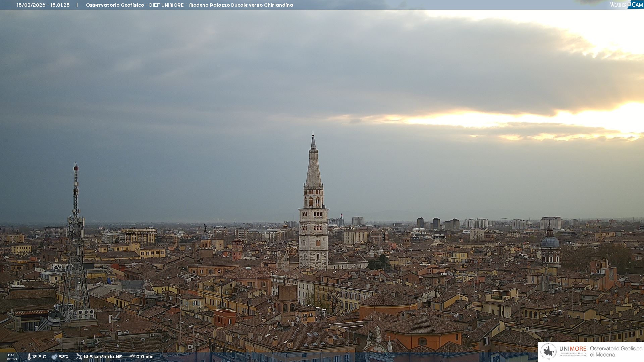Open the DATI METEO label
This screenshot has height=362, width=644.
(x=12, y=357)
